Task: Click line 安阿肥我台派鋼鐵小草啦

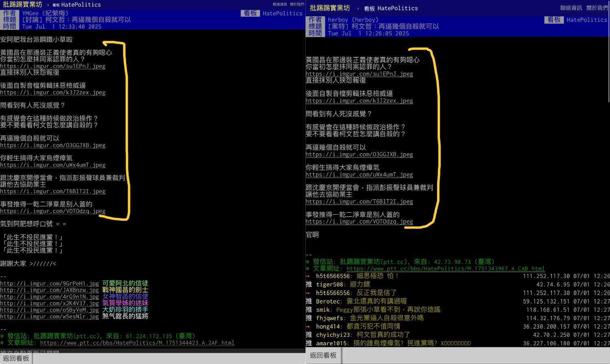Action: 36,39
